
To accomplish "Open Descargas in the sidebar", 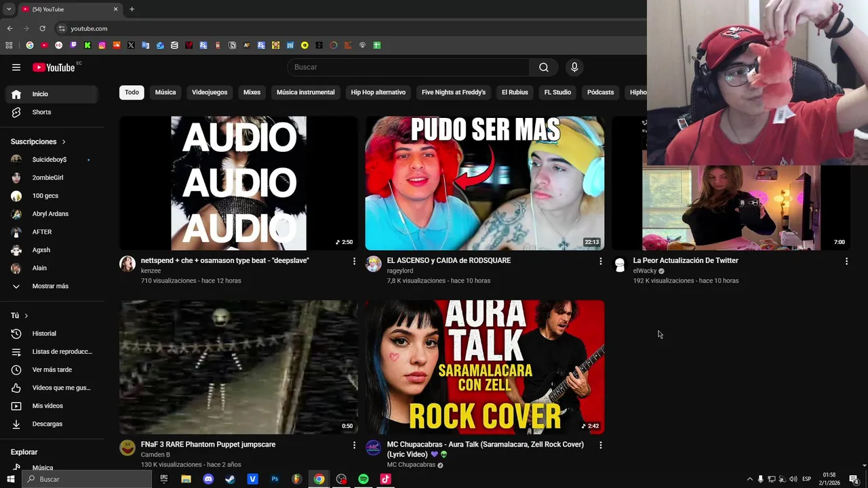I will pyautogui.click(x=52, y=424).
